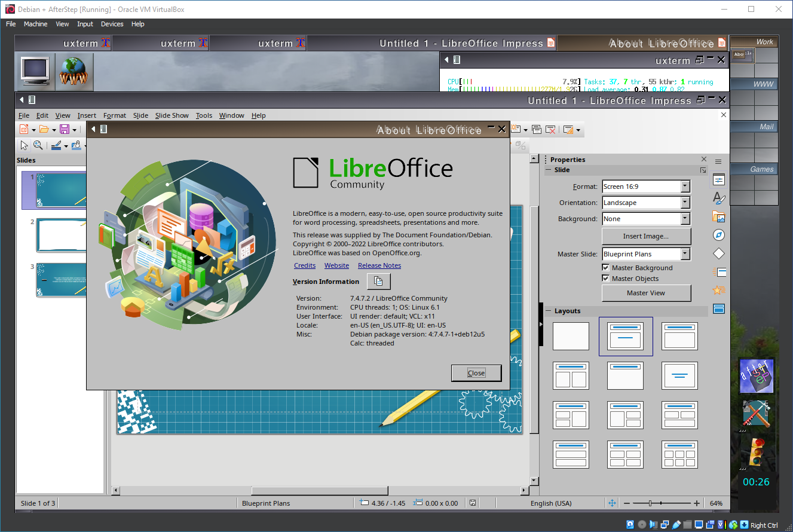The height and width of the screenshot is (532, 793).
Task: Open the Tools menu
Action: pyautogui.click(x=204, y=115)
